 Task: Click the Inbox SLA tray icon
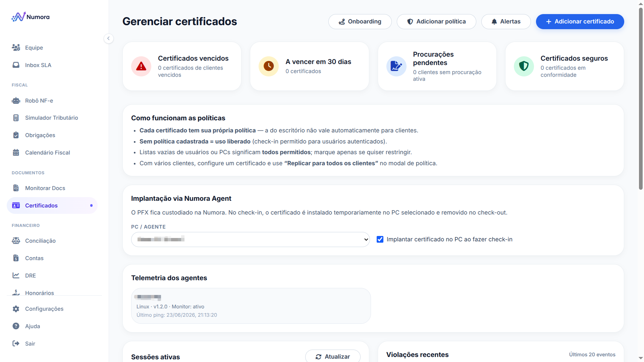[16, 65]
